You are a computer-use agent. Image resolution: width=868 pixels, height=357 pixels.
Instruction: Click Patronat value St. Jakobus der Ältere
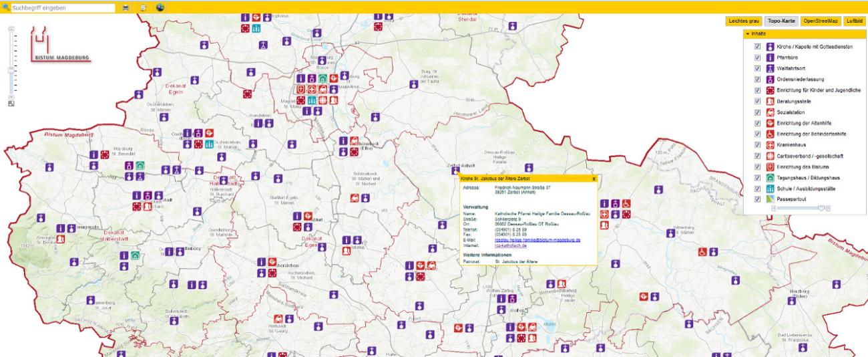tap(517, 261)
